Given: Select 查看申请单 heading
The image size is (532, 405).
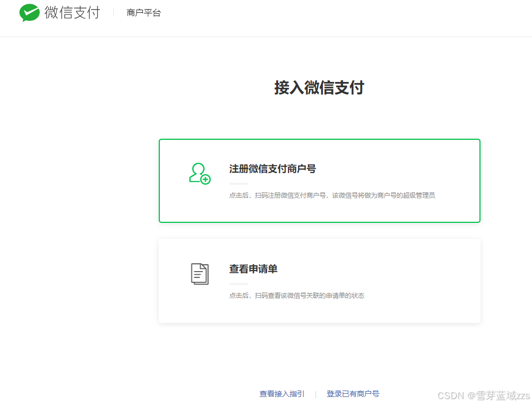Looking at the screenshot, I should pyautogui.click(x=253, y=269).
